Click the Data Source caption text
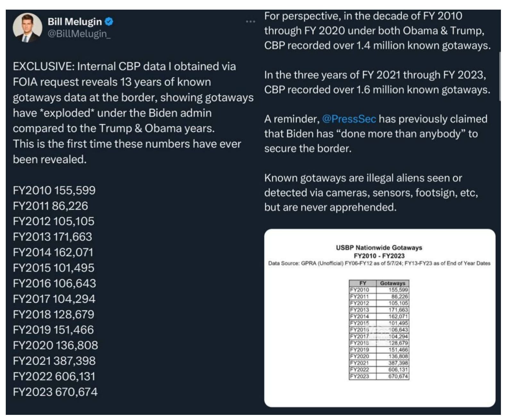Viewport: 507px width, 420px height. pos(379,263)
